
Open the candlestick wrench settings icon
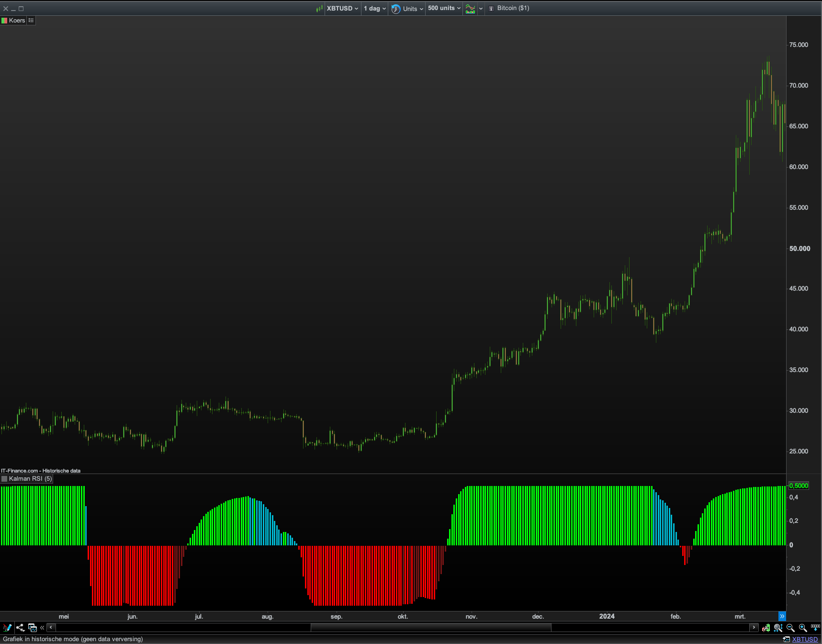[x=766, y=628]
